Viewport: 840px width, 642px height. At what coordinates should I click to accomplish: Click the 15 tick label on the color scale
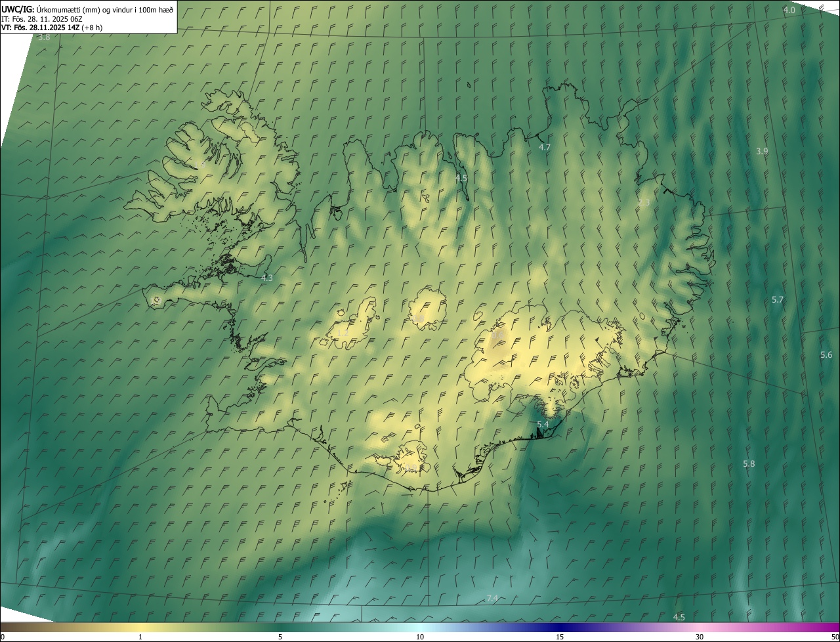point(560,637)
